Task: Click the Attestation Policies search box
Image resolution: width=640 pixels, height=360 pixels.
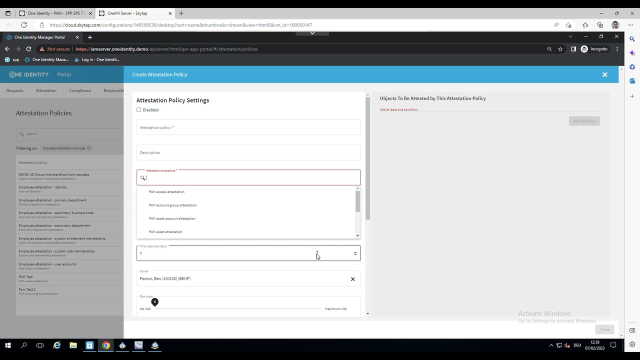Action: 69,134
